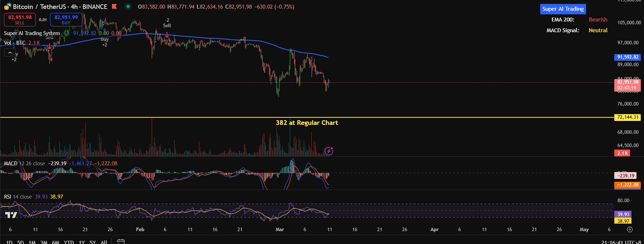644x244 pixels.
Task: Click the -2 Sell signal label
Action: click(167, 23)
